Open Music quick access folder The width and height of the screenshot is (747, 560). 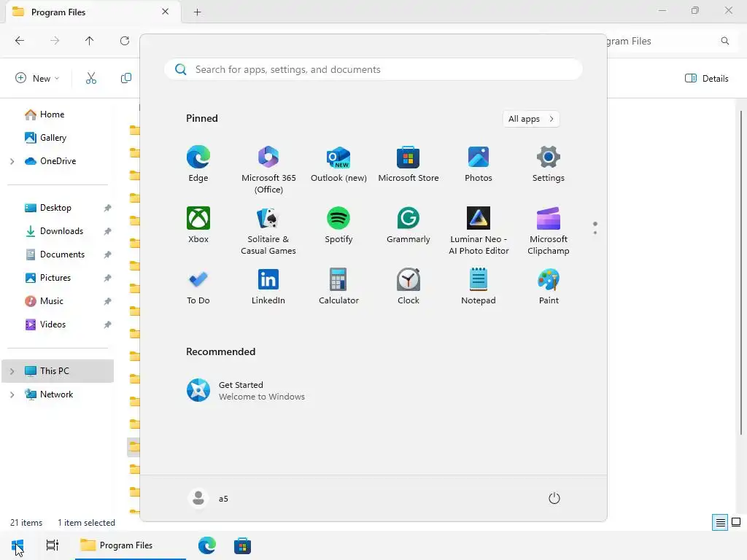(x=52, y=301)
